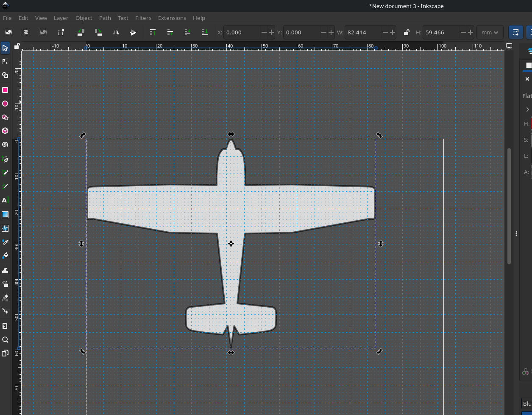Activate the Spiral tool
This screenshot has height=415, width=532.
pos(5,144)
